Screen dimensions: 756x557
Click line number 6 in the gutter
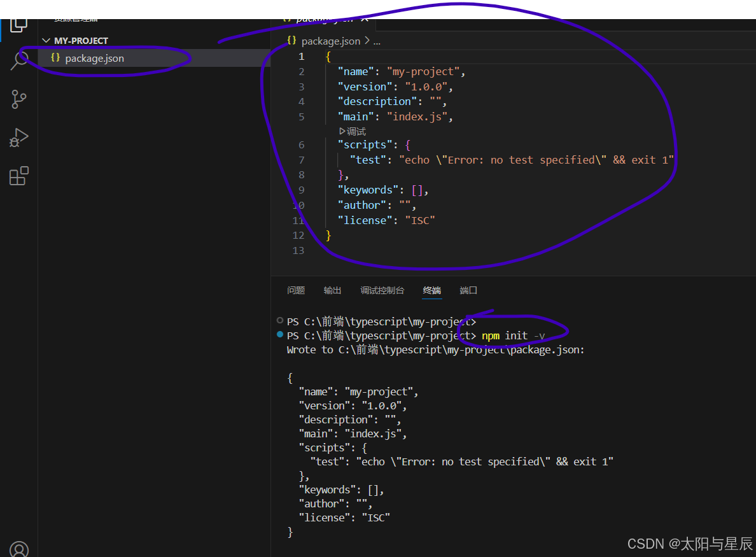[x=302, y=145]
